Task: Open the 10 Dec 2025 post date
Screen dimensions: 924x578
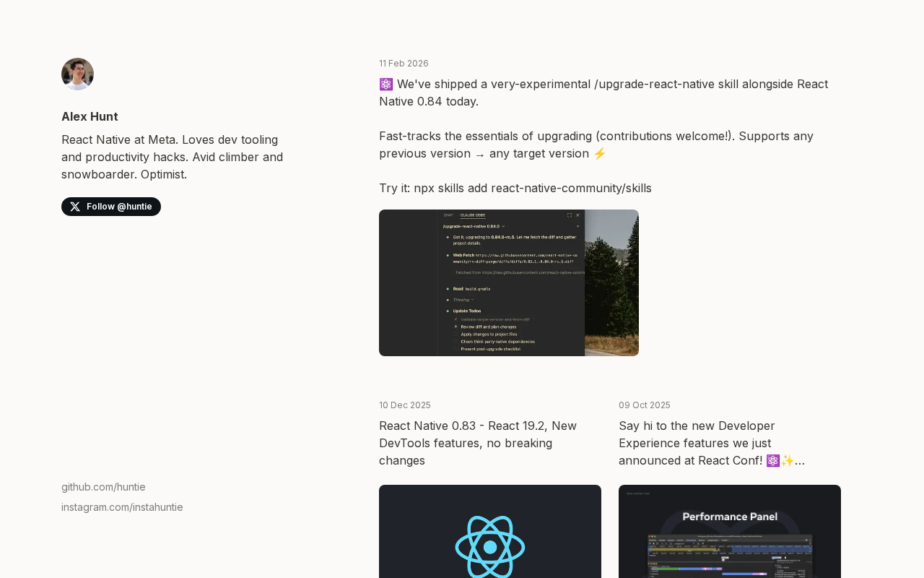Action: [x=405, y=405]
